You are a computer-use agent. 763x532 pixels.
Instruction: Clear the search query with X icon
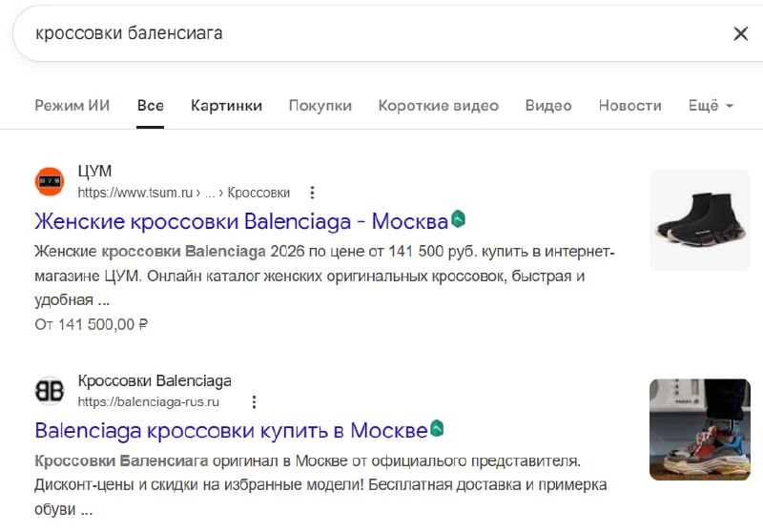(x=740, y=33)
